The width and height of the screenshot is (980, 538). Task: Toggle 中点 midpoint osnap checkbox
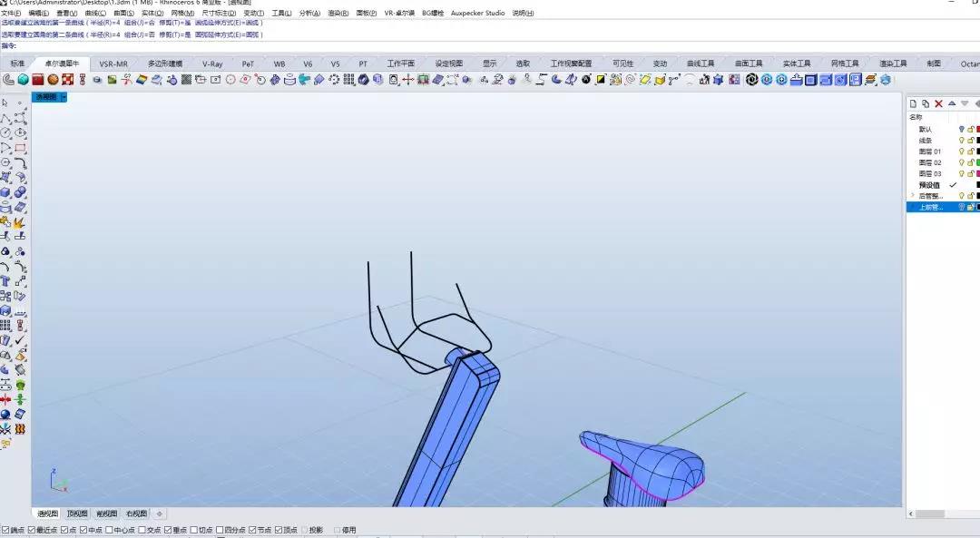coord(83,530)
